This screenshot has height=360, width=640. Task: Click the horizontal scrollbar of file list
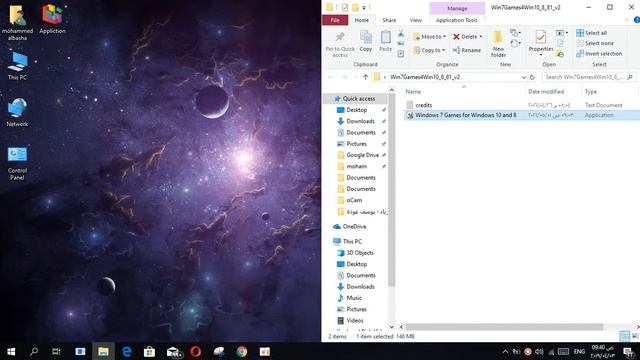504,327
